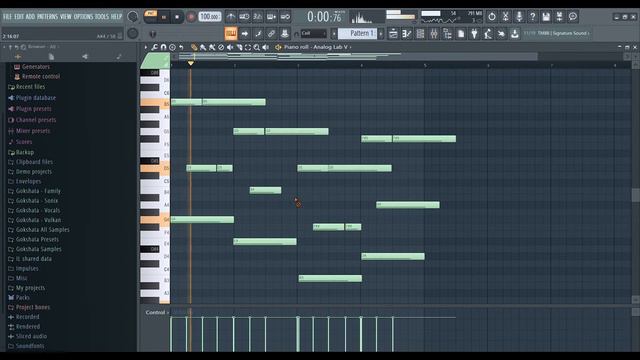Open the FILE menu
Viewport: 640px width, 360px height.
[7, 17]
